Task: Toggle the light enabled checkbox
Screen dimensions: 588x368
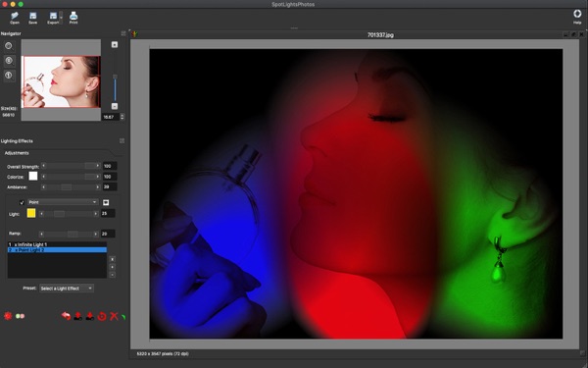Action: pos(22,202)
